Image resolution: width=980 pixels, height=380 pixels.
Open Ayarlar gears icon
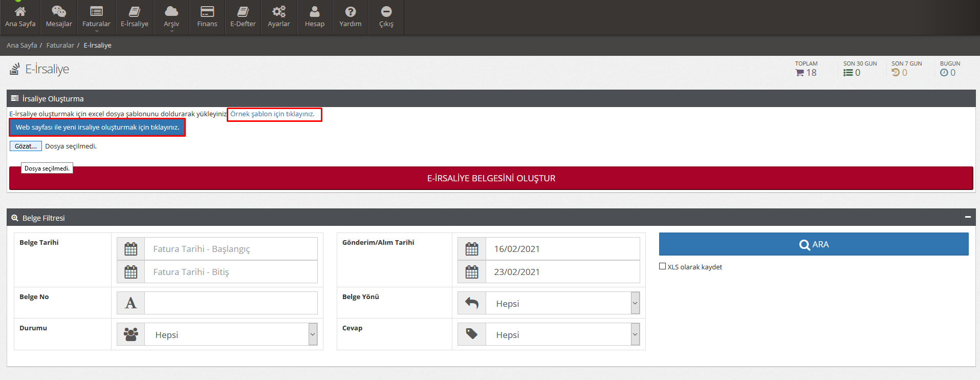tap(278, 12)
